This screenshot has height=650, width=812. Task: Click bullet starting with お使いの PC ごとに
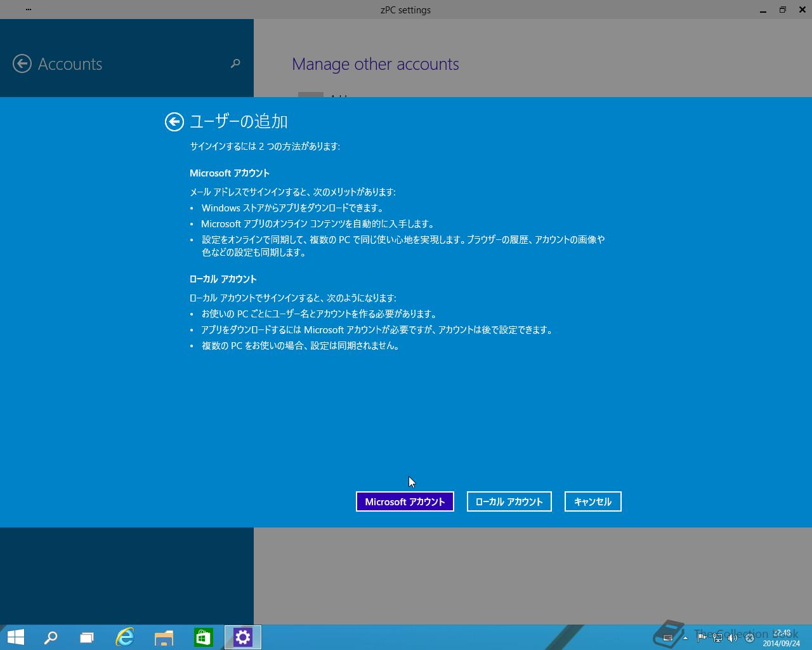[x=320, y=314]
